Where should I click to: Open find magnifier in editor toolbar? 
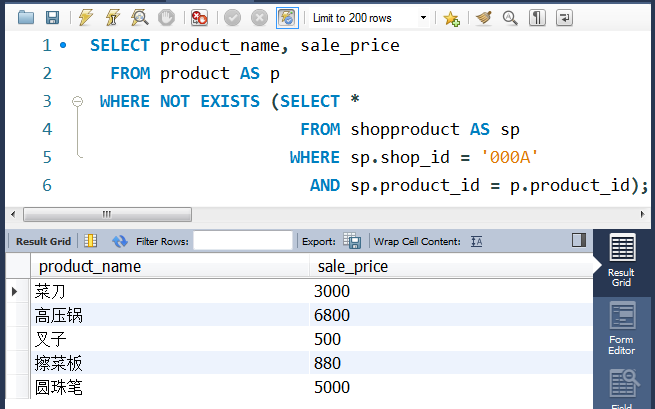(510, 18)
